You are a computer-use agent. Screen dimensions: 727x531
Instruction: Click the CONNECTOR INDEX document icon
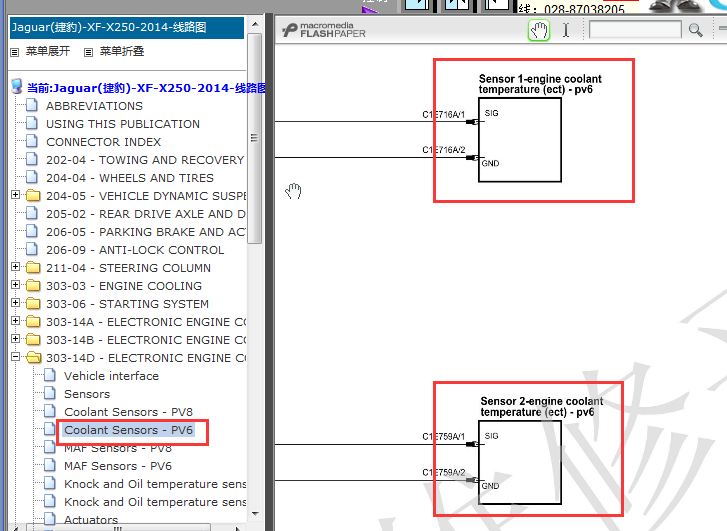pos(32,141)
